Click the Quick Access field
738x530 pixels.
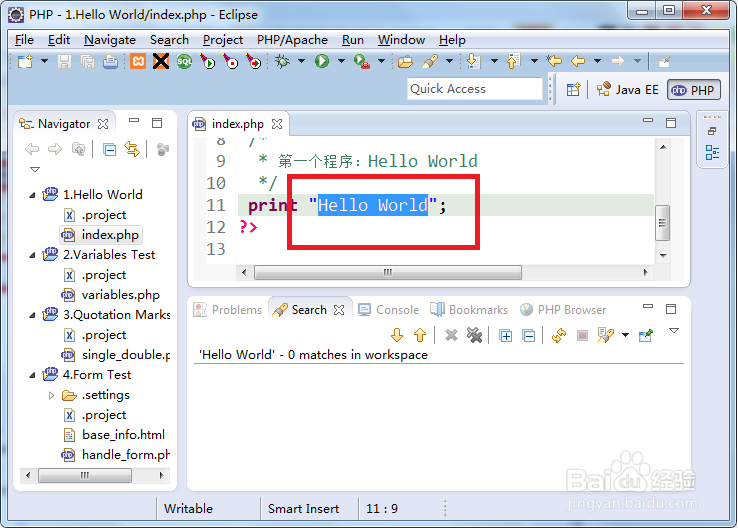(474, 88)
